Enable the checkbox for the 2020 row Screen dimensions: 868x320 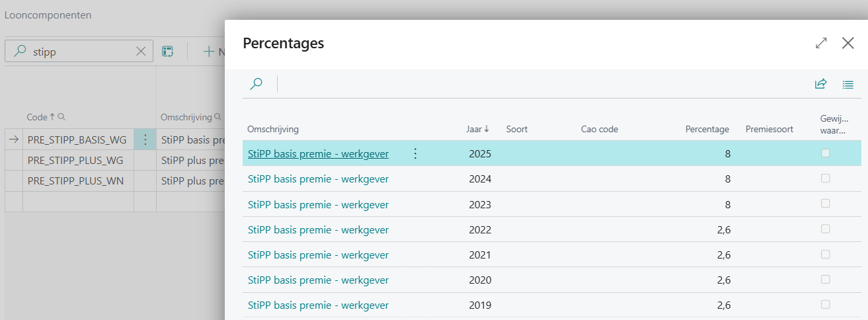825,280
